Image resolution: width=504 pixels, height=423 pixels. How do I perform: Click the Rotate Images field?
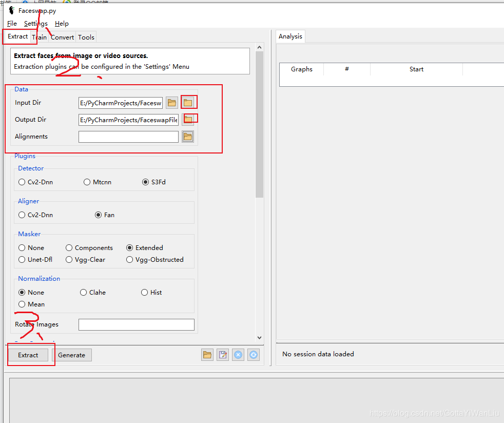[137, 324]
